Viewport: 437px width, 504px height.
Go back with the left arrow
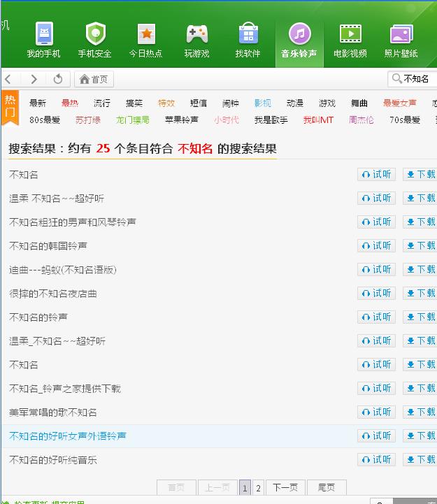9,79
